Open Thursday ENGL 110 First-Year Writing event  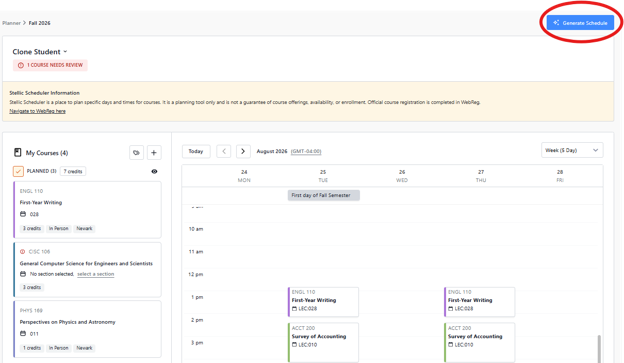pyautogui.click(x=480, y=302)
